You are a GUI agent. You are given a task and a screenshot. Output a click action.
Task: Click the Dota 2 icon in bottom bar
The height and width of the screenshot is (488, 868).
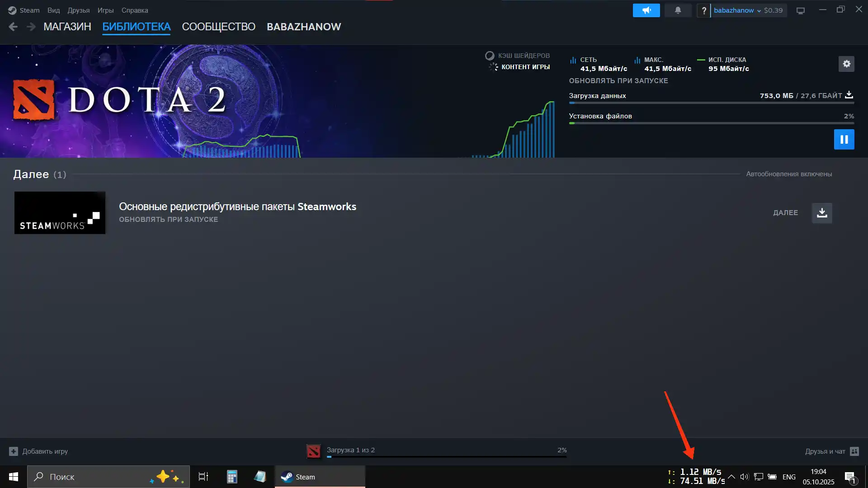point(313,451)
